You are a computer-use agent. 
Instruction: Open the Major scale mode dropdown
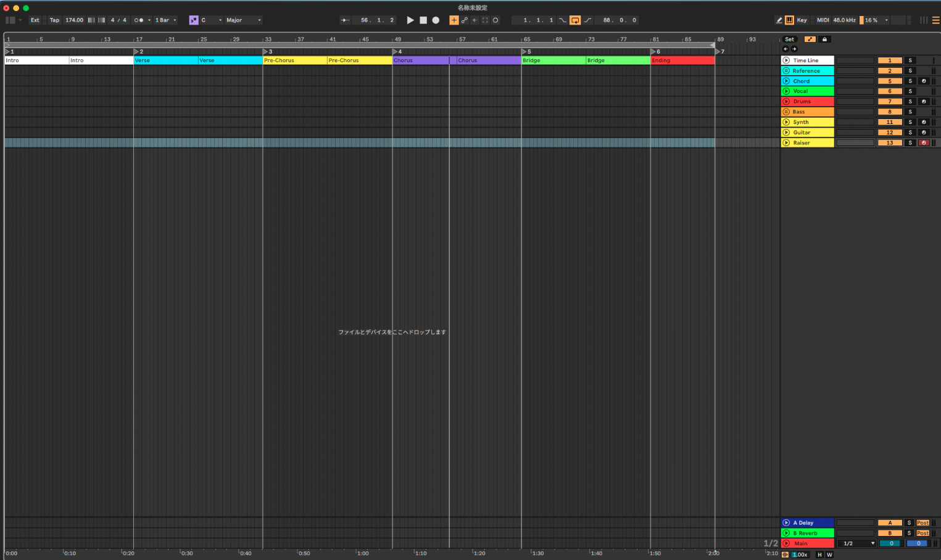(x=243, y=20)
